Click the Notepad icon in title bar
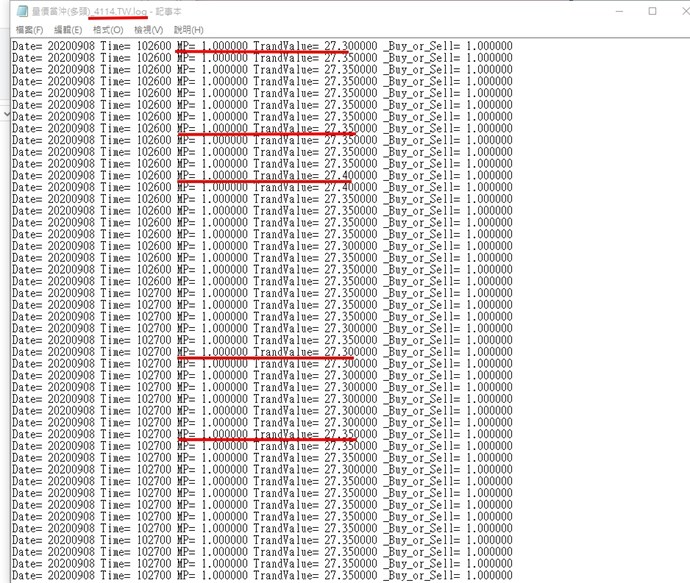The width and height of the screenshot is (690, 583). point(22,11)
